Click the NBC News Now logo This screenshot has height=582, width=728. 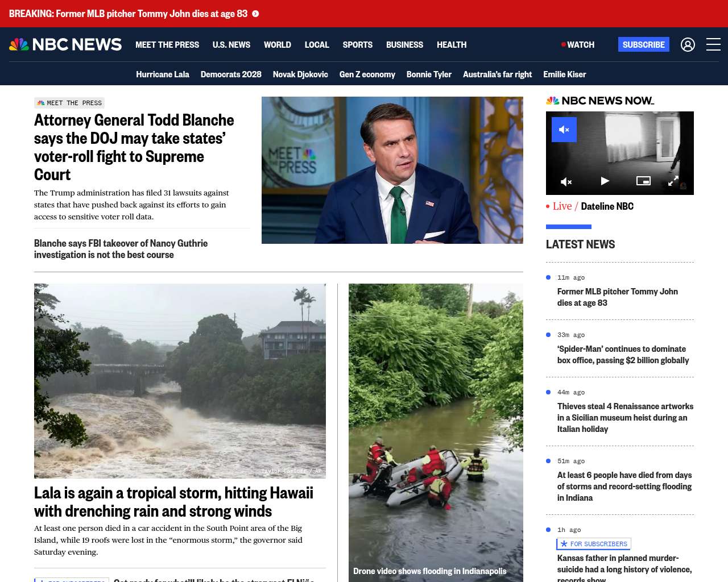click(600, 101)
